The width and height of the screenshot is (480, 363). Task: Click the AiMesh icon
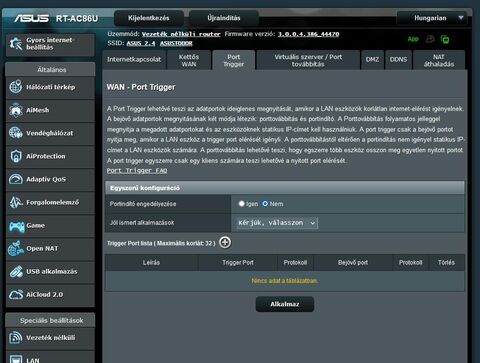click(x=16, y=110)
